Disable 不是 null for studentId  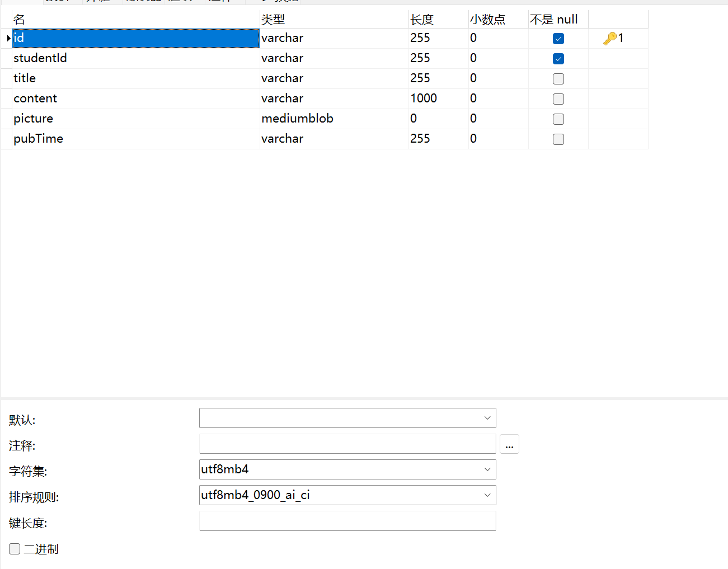pos(558,58)
